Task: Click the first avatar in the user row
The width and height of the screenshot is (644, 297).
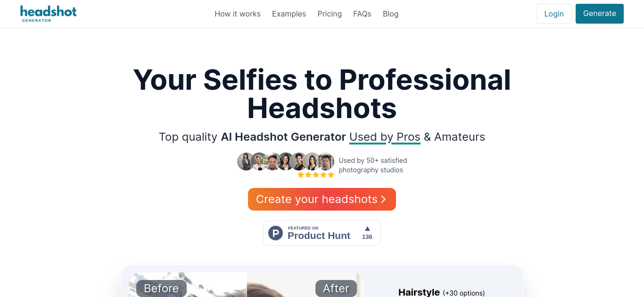Action: pyautogui.click(x=246, y=161)
